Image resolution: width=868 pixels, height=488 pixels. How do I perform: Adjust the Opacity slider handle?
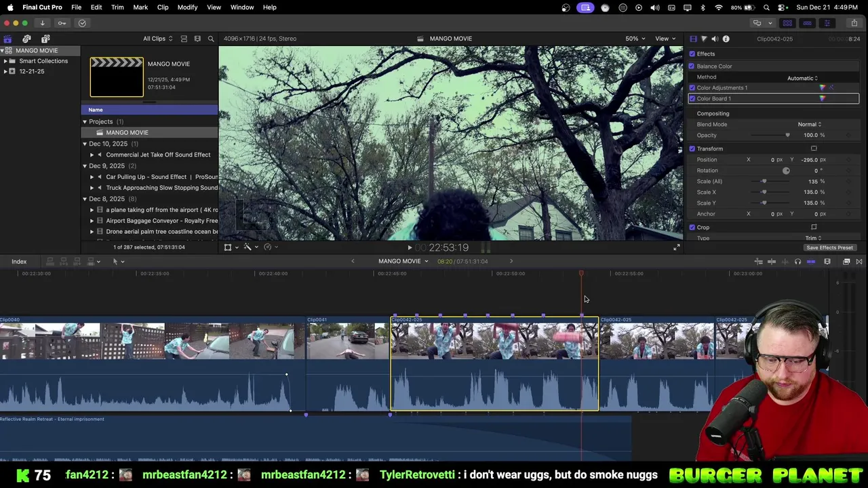pos(787,136)
